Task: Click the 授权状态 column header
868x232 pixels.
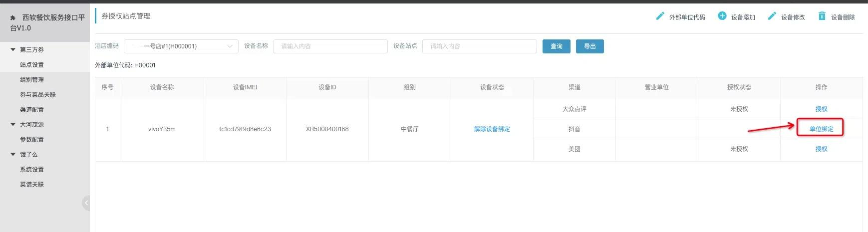Action: [x=739, y=87]
